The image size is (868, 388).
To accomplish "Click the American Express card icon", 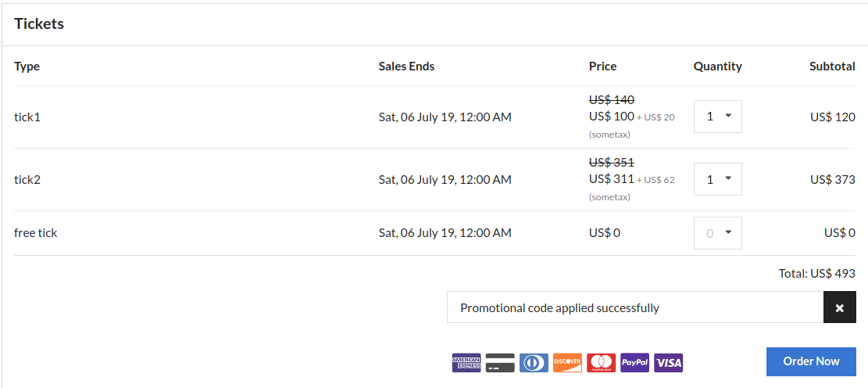I will tap(466, 362).
